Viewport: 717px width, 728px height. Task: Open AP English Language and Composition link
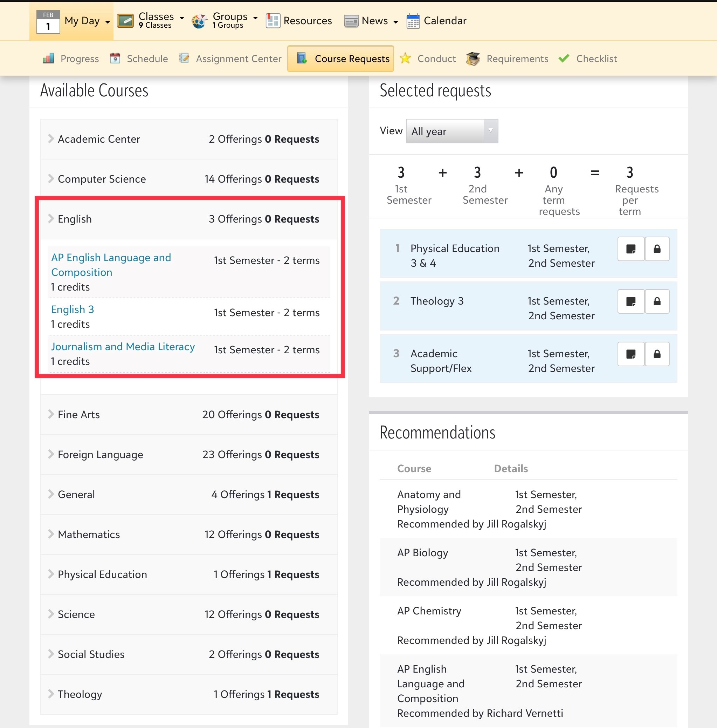pyautogui.click(x=111, y=265)
